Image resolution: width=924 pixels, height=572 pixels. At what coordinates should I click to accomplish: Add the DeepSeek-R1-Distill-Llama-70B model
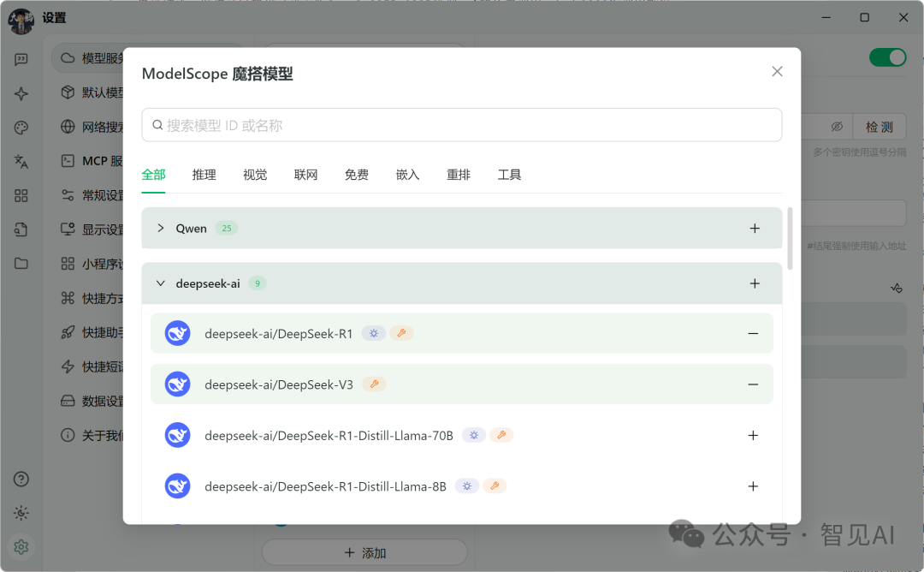[x=753, y=435]
